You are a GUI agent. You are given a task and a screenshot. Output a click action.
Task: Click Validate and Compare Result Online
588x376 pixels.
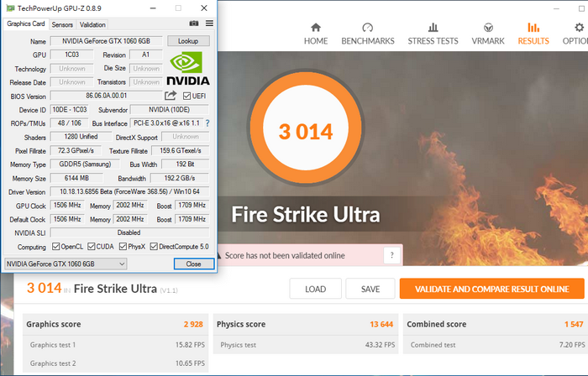click(491, 289)
